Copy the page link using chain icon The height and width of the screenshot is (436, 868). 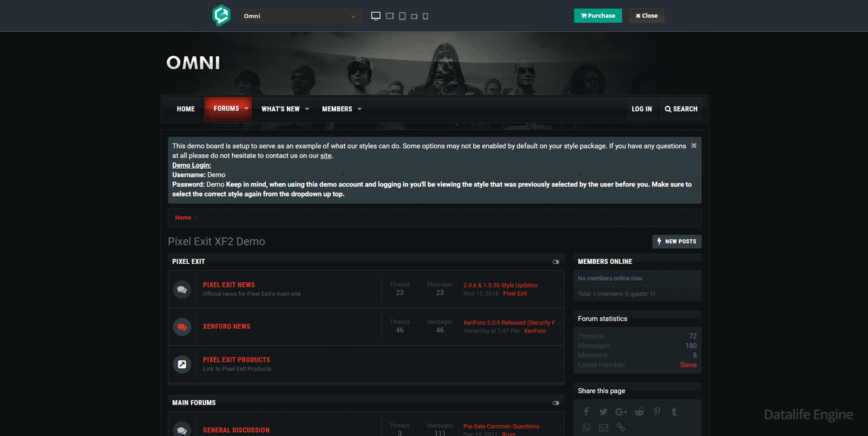pos(620,427)
